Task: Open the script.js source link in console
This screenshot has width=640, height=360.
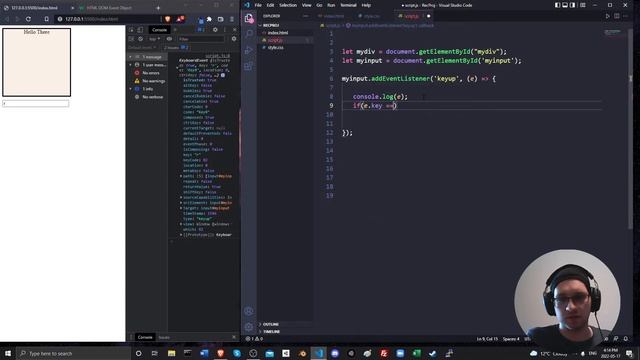Action: (x=218, y=56)
